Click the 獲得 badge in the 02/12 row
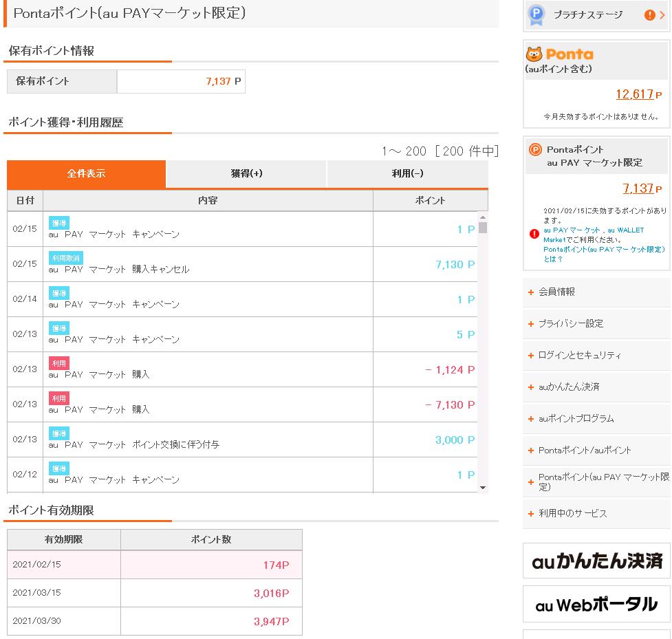The height and width of the screenshot is (639, 672). 59,469
